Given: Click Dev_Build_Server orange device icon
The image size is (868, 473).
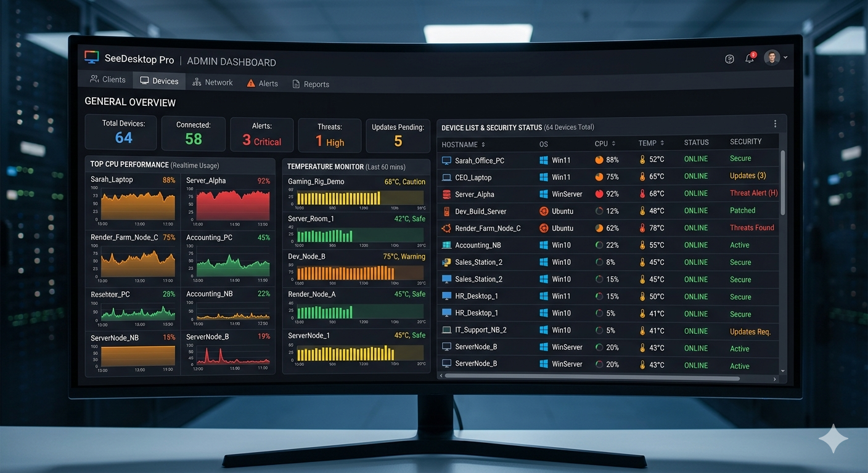Looking at the screenshot, I should 447,211.
